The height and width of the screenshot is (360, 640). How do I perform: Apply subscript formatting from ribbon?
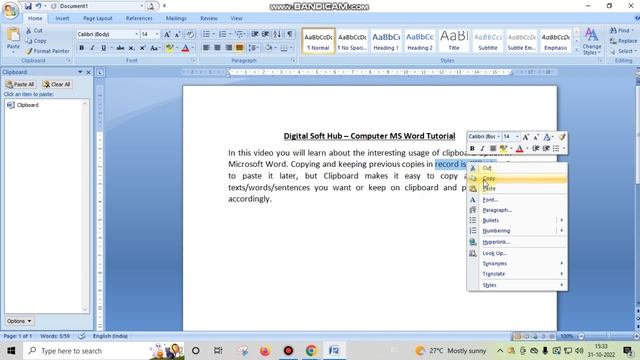tap(131, 48)
